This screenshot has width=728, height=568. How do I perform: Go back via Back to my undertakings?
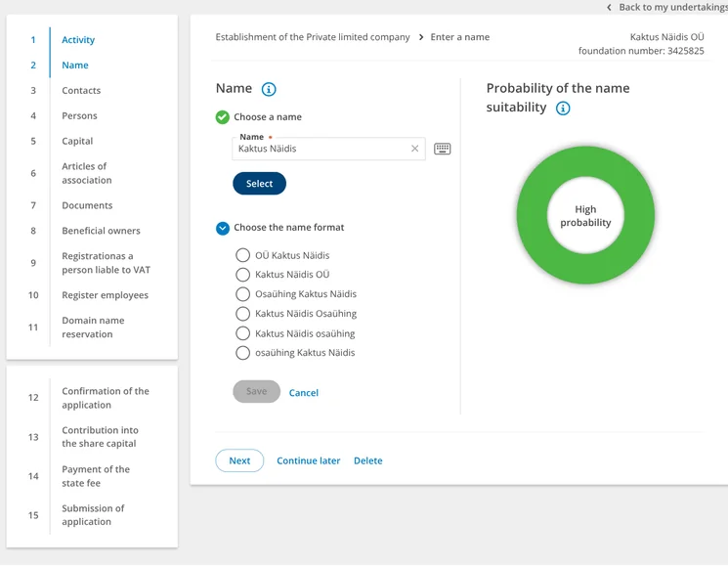point(672,8)
